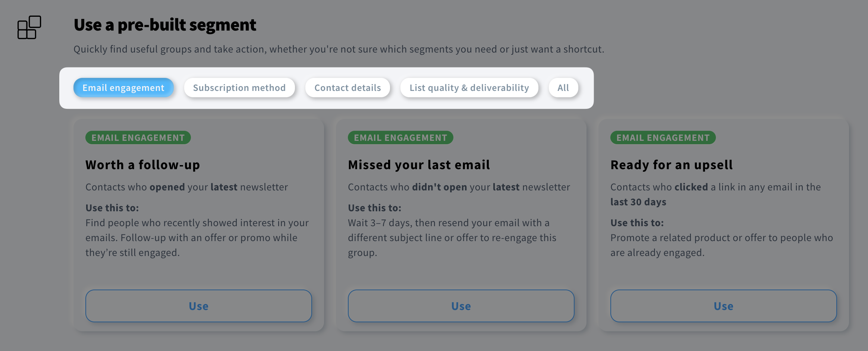Show All pre-built segments
Image resolution: width=868 pixels, height=351 pixels.
(x=563, y=88)
